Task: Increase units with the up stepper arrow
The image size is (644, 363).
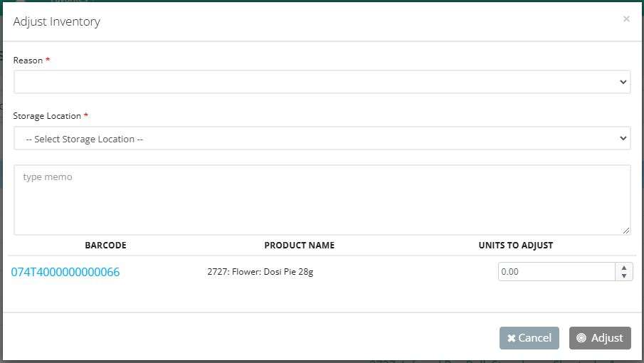Action: click(x=624, y=268)
